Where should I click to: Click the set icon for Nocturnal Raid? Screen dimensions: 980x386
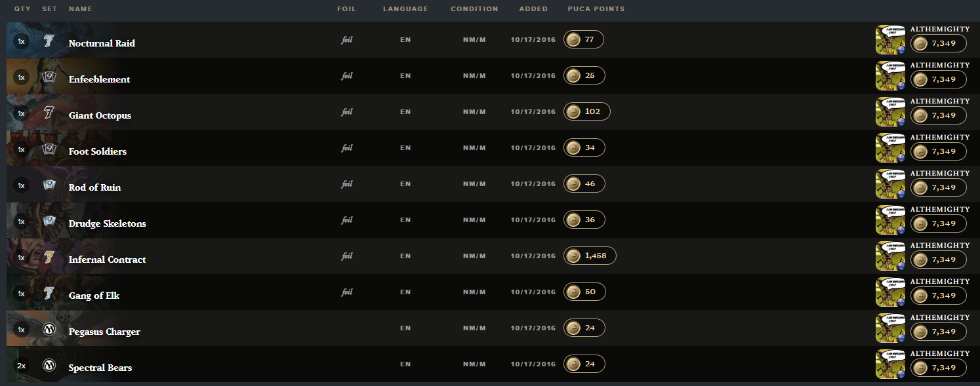click(x=49, y=41)
